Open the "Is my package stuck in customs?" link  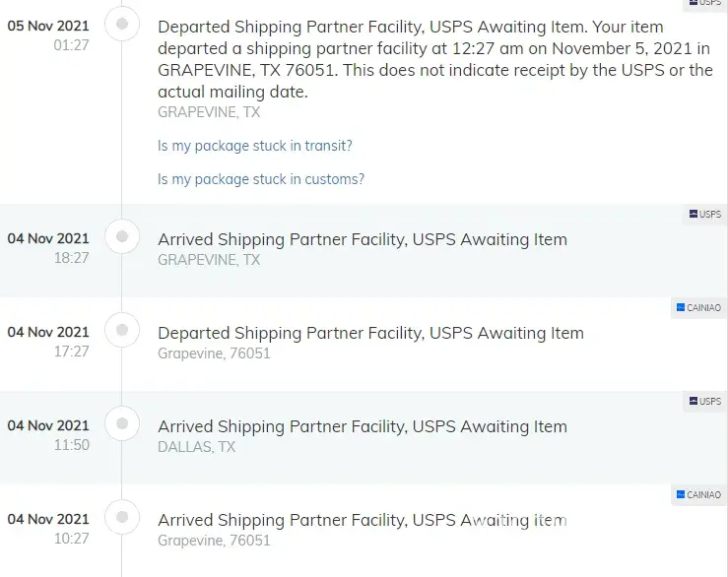(x=261, y=179)
